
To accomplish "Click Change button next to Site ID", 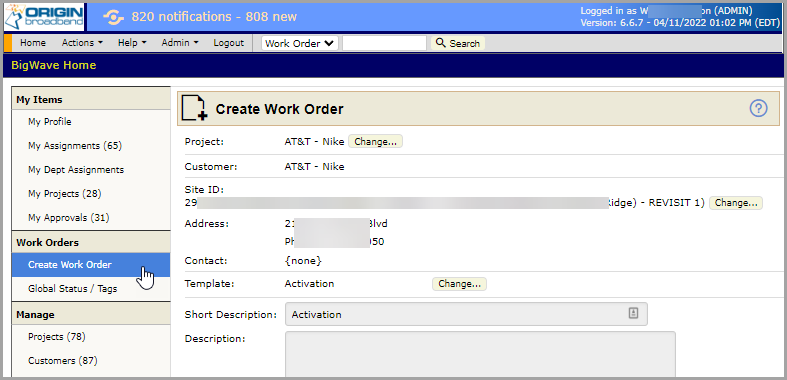I will (x=736, y=203).
